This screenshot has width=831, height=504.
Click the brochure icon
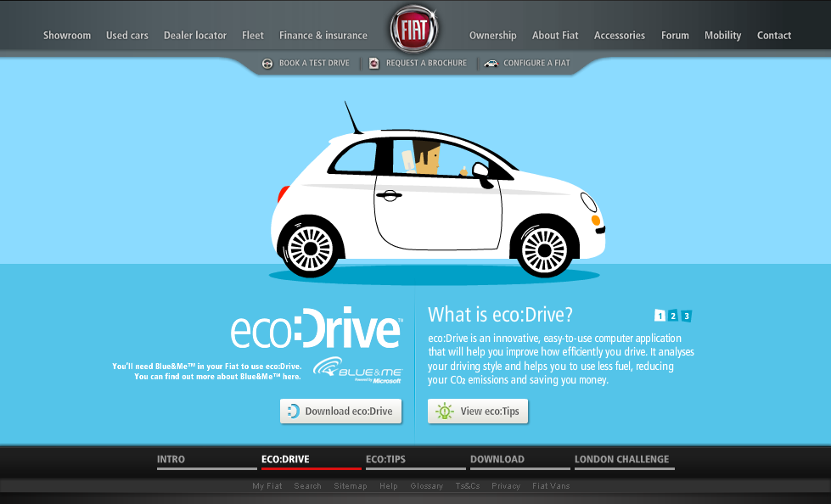click(373, 63)
